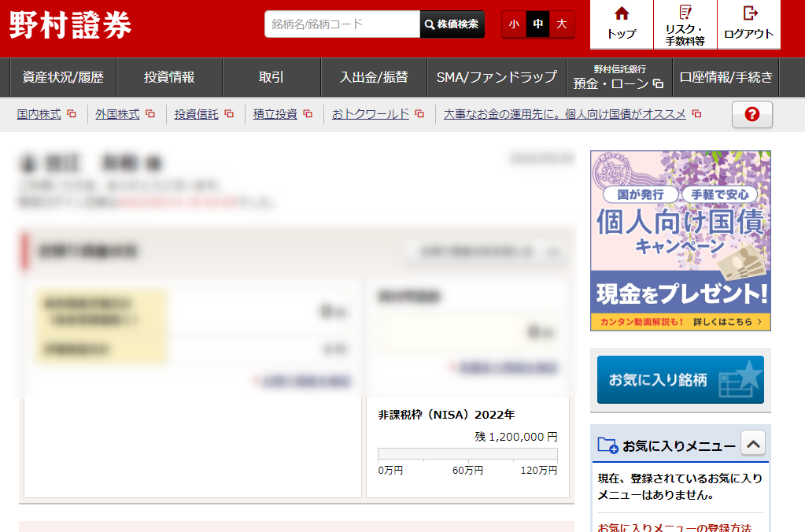This screenshot has height=532, width=805.
Task: Click the magnifier 株価検索 search button
Action: tap(452, 24)
